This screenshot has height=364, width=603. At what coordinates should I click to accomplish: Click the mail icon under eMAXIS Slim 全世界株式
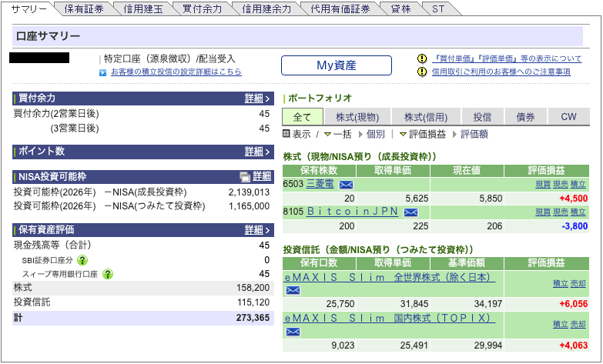click(293, 290)
